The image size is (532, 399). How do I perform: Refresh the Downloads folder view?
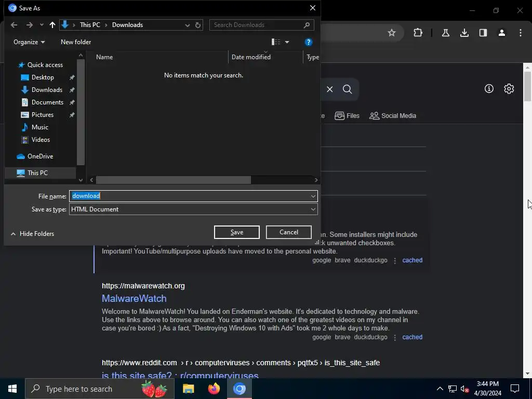coord(198,25)
